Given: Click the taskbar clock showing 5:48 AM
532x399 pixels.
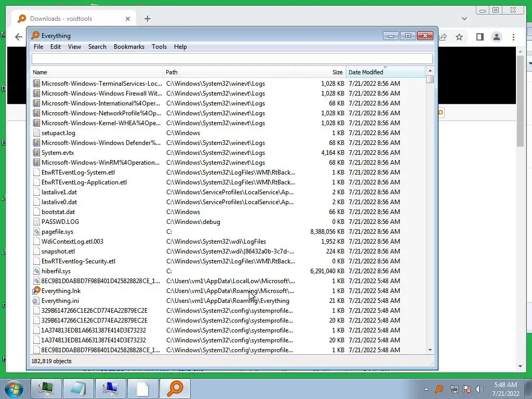Looking at the screenshot, I should point(506,389).
